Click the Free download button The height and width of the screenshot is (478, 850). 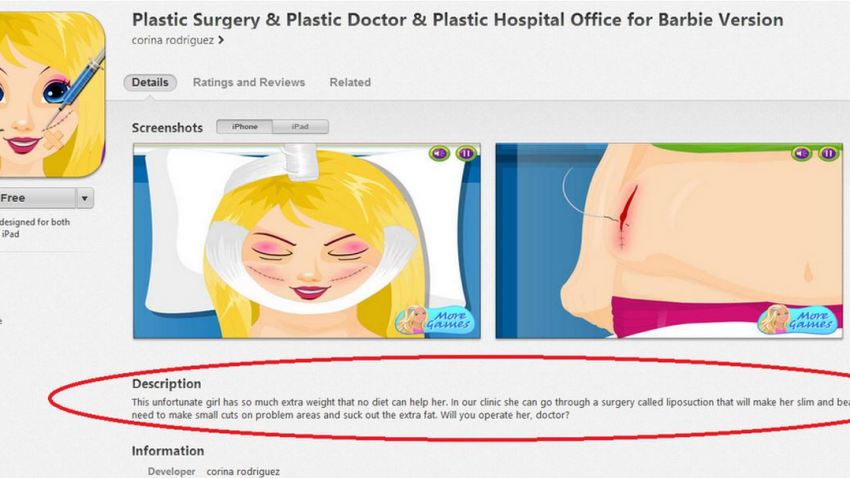[37, 198]
